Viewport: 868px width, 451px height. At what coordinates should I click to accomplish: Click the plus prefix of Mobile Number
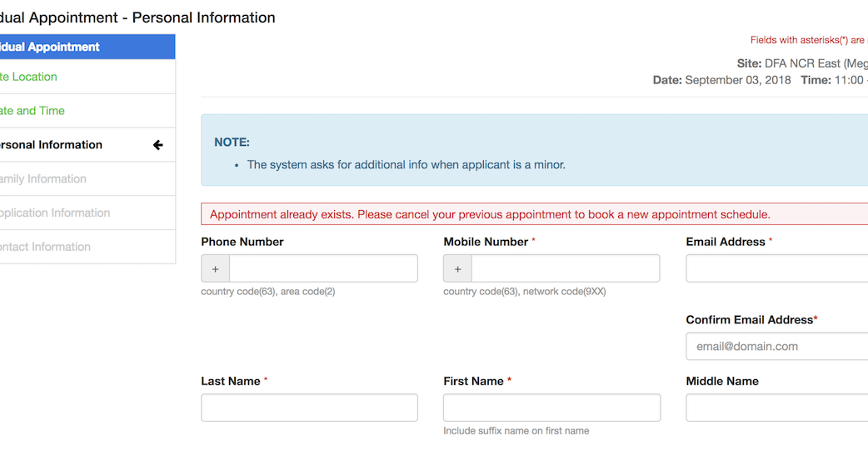pos(457,269)
